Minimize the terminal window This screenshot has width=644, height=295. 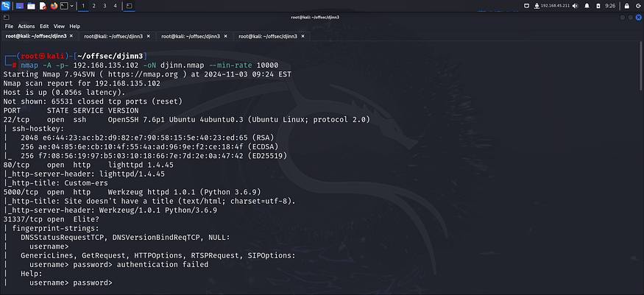tap(623, 17)
